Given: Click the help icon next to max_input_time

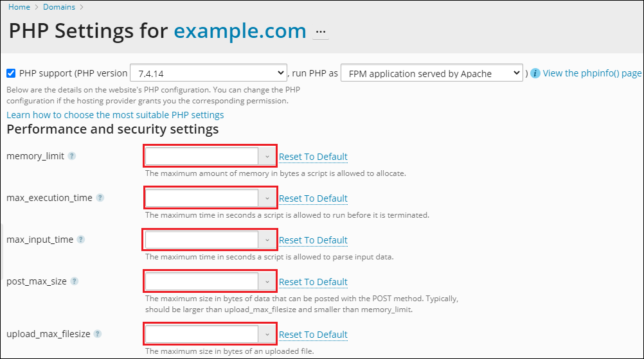Looking at the screenshot, I should click(81, 240).
